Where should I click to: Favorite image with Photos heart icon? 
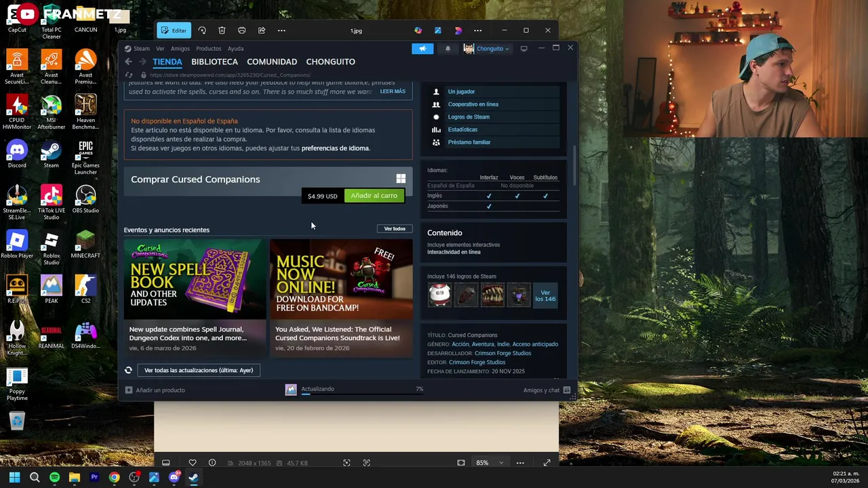pyautogui.click(x=193, y=463)
